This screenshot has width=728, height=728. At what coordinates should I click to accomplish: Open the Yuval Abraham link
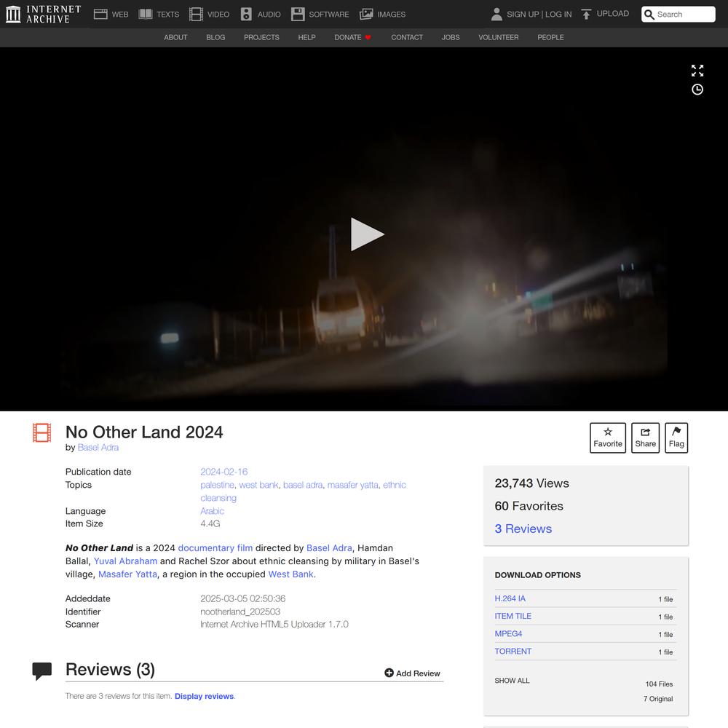point(125,561)
